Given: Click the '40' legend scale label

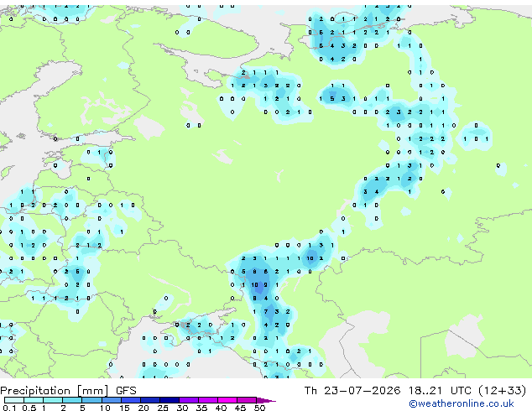Looking at the screenshot, I should 221,408.
